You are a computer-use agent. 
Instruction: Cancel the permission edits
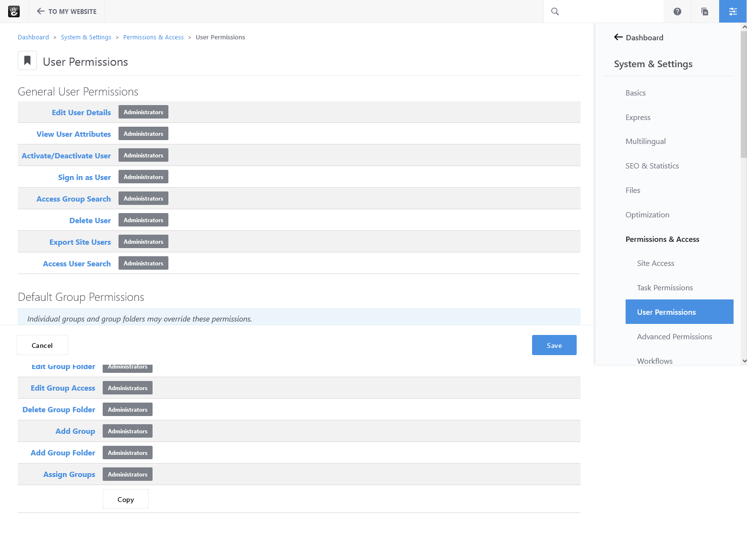(x=42, y=345)
